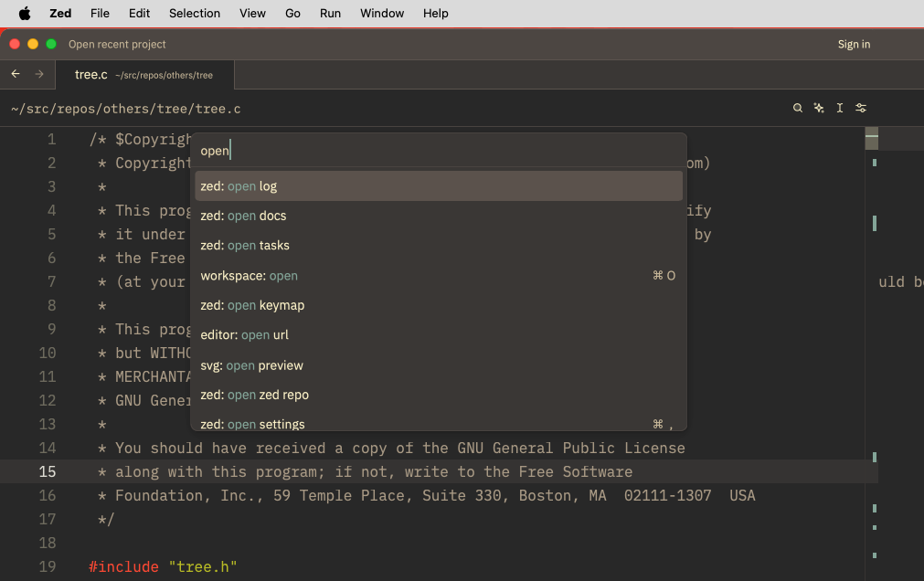This screenshot has height=581, width=924.
Task: Open the Apple menu
Action: point(25,13)
